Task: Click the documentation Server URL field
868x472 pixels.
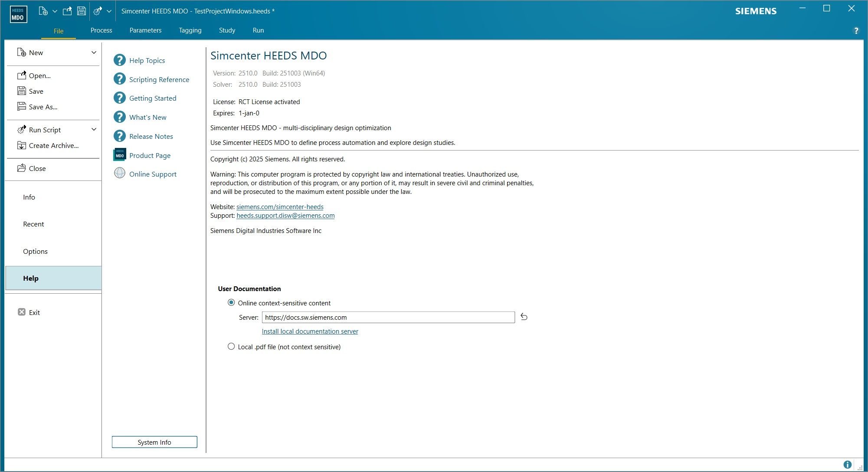Action: 388,317
